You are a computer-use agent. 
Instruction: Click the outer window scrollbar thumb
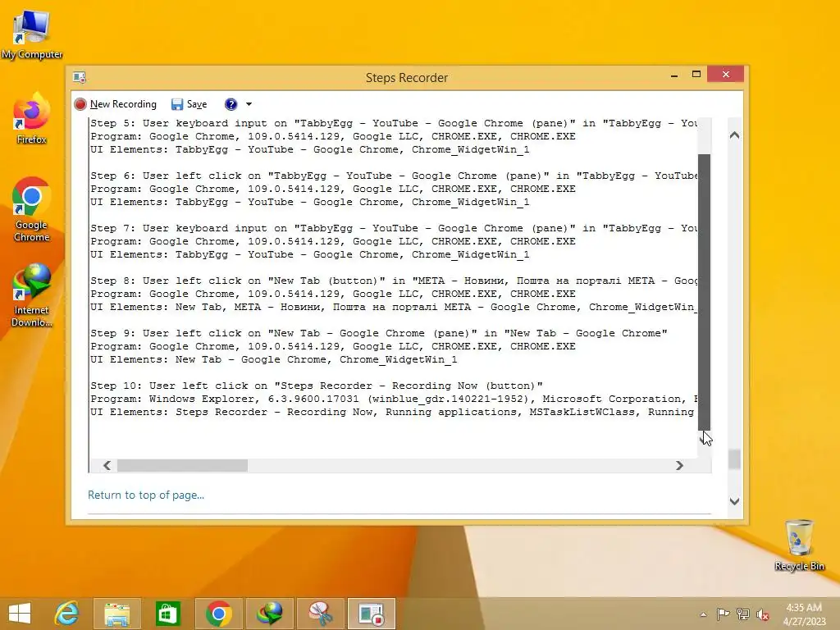[734, 459]
